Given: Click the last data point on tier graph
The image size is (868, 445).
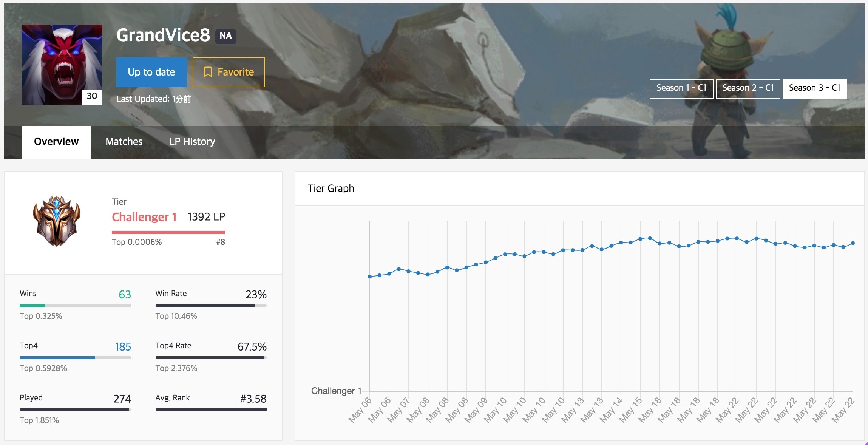Looking at the screenshot, I should point(853,243).
